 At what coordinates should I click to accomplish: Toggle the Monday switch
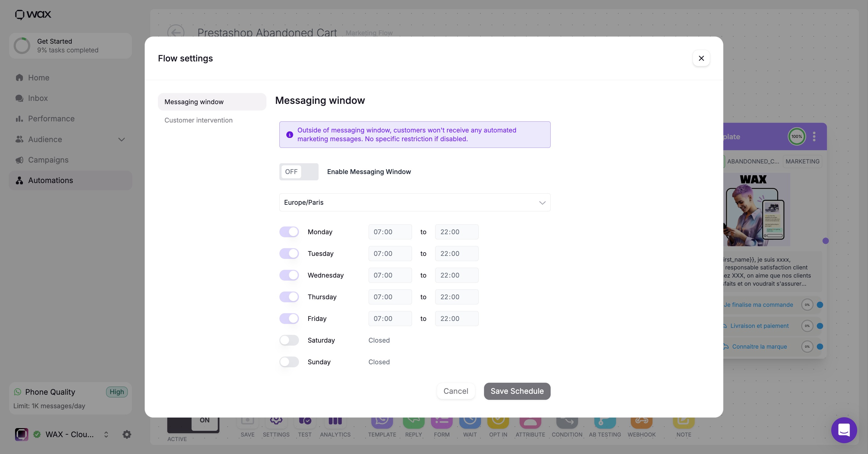289,232
